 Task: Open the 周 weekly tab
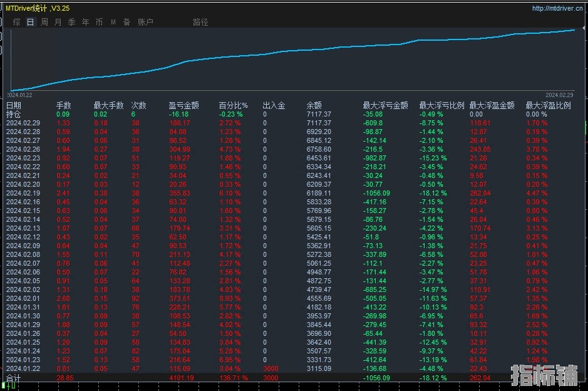pos(44,22)
